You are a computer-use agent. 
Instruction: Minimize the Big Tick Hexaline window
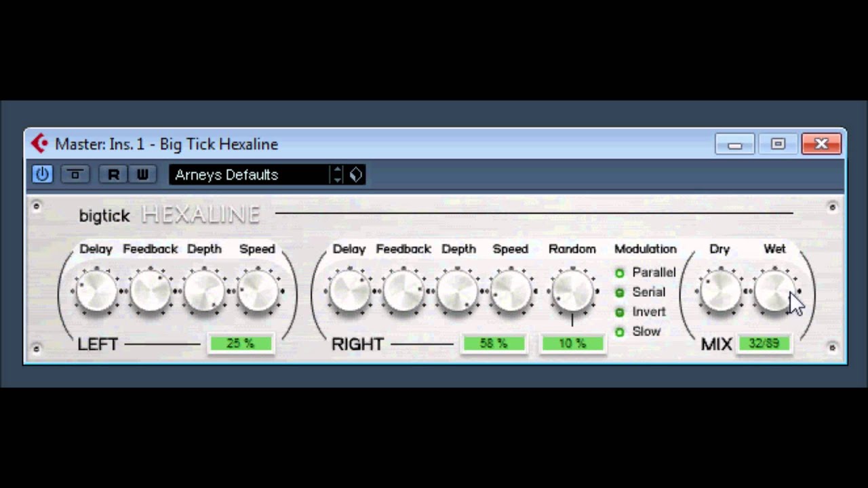click(734, 144)
